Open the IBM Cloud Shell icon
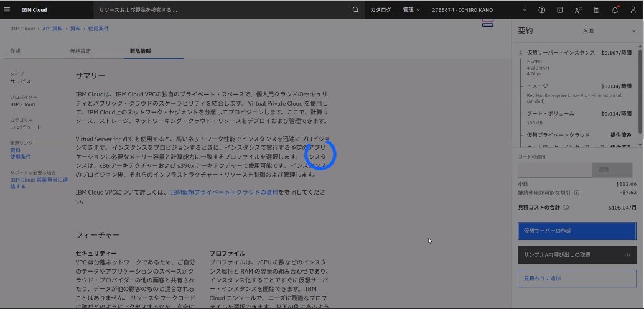Image resolution: width=644 pixels, height=309 pixels. (560, 10)
